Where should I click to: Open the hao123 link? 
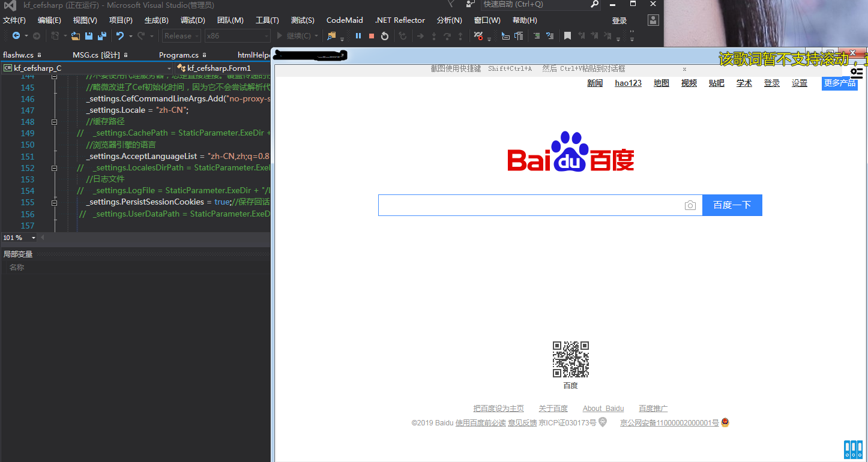click(x=628, y=83)
